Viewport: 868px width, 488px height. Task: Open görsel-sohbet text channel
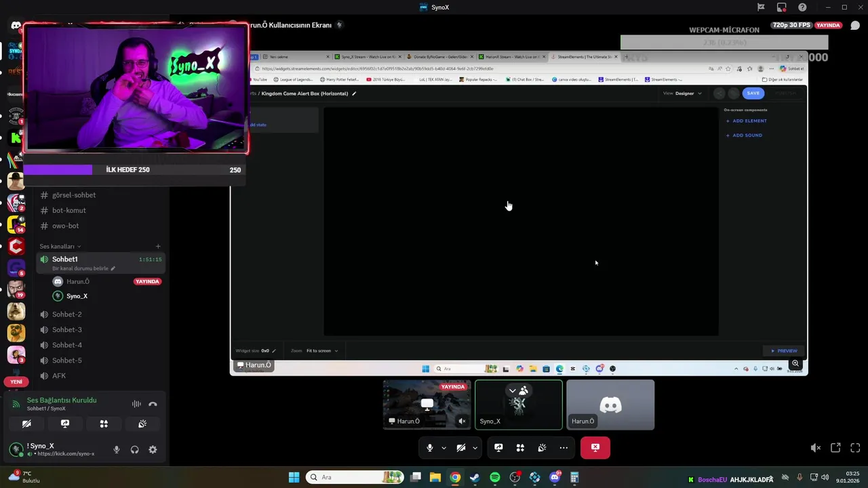(74, 195)
